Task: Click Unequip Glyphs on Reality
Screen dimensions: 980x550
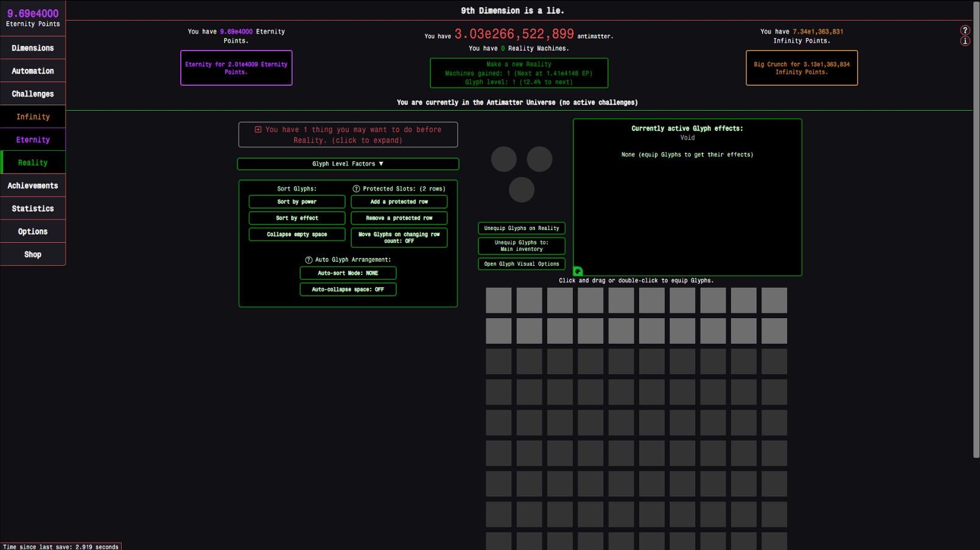Action: point(521,228)
